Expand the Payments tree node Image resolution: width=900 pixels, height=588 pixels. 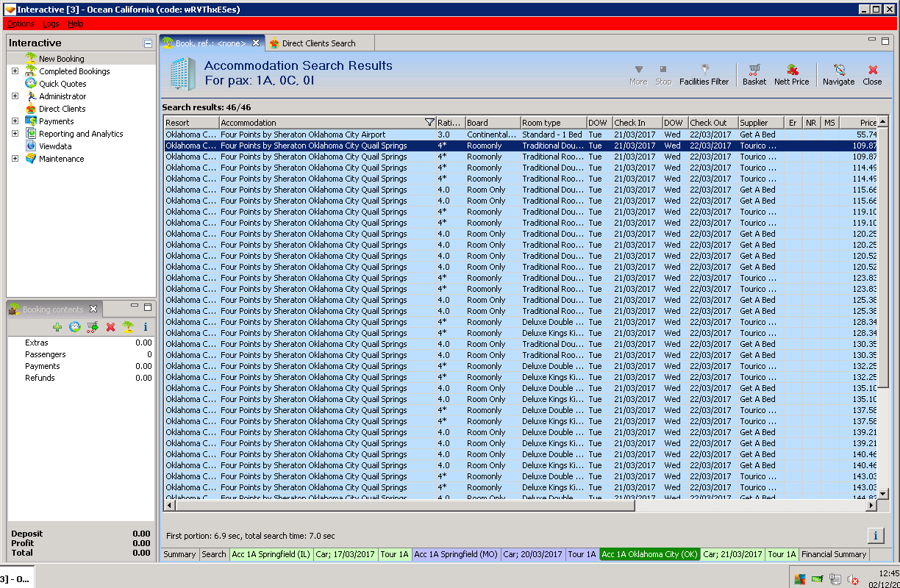pyautogui.click(x=15, y=121)
